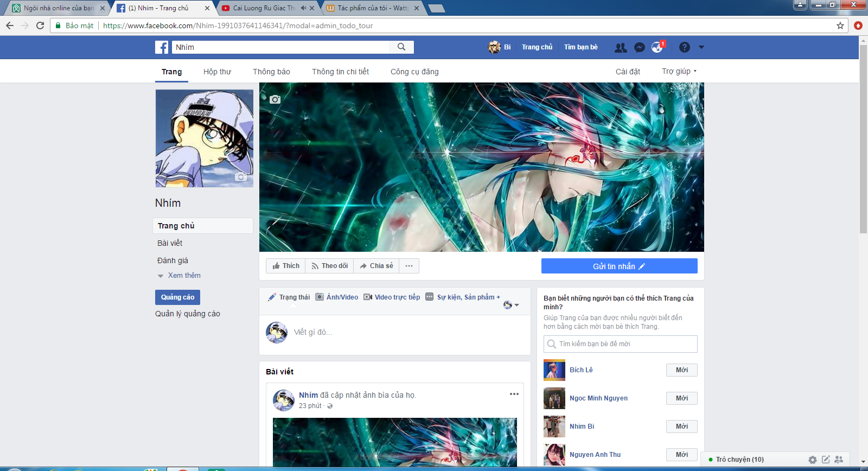Select Trang chủ in left sidebar
The height and width of the screenshot is (471, 868).
point(203,226)
